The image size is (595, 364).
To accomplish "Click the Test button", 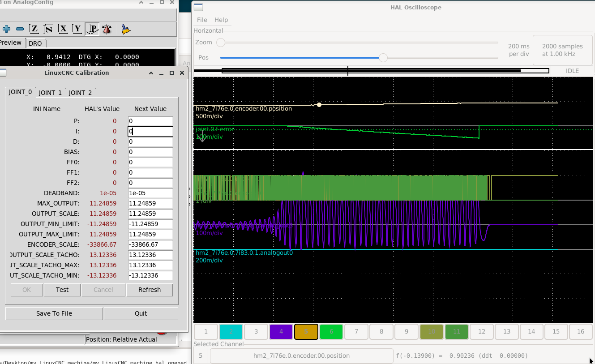I will 62,290.
